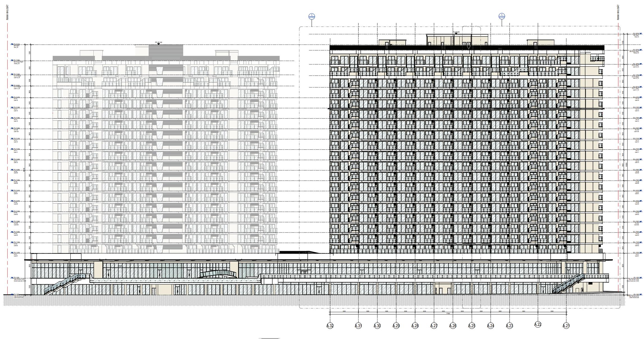Select grid bubble A.21
The width and height of the screenshot is (644, 339).
tap(566, 326)
